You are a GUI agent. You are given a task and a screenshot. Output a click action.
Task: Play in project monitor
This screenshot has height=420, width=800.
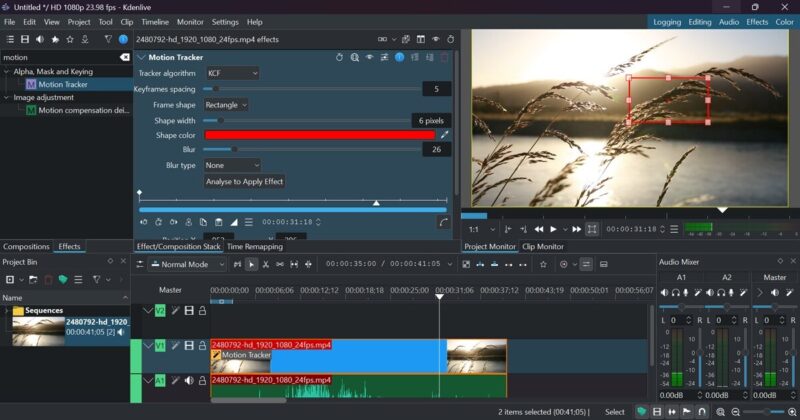tap(553, 229)
